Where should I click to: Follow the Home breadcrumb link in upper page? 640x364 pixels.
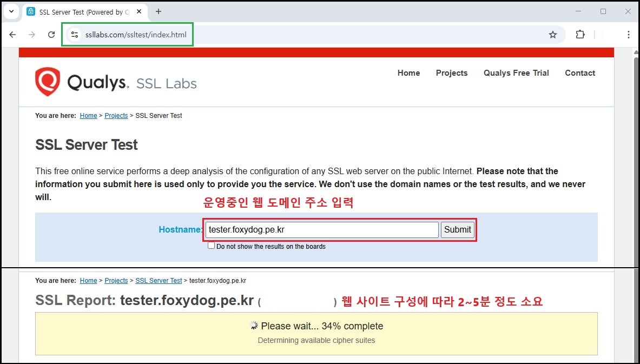point(88,116)
